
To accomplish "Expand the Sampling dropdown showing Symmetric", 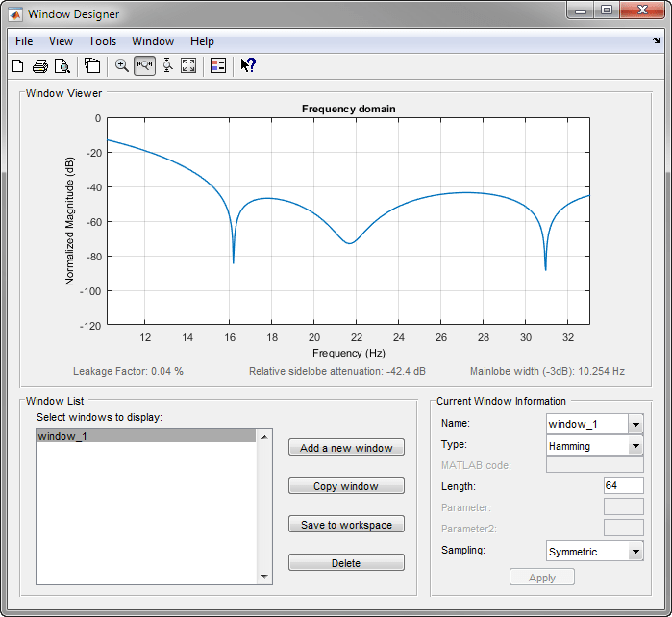I will click(x=635, y=552).
